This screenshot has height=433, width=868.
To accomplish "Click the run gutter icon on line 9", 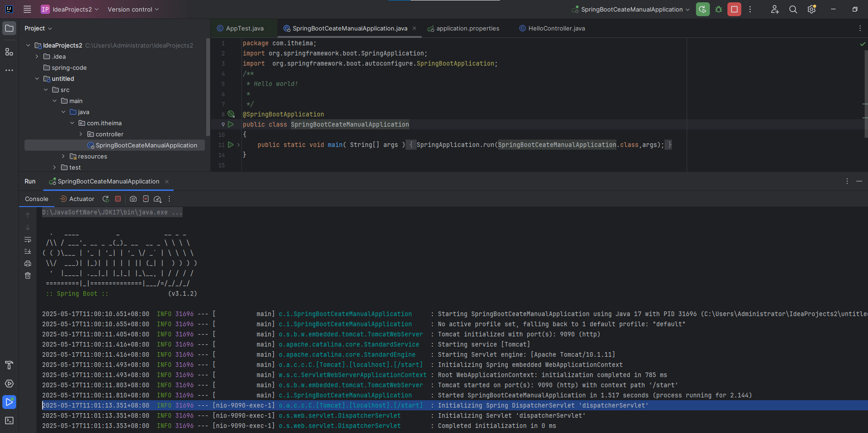I will click(x=231, y=124).
